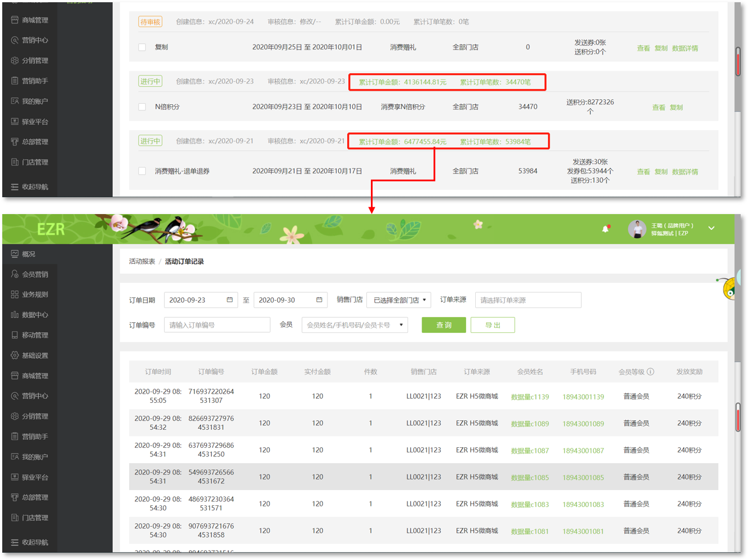Viewport: 748px width, 560px height.
Task: Click 我的账户 icon in lower sidebar
Action: [15, 456]
